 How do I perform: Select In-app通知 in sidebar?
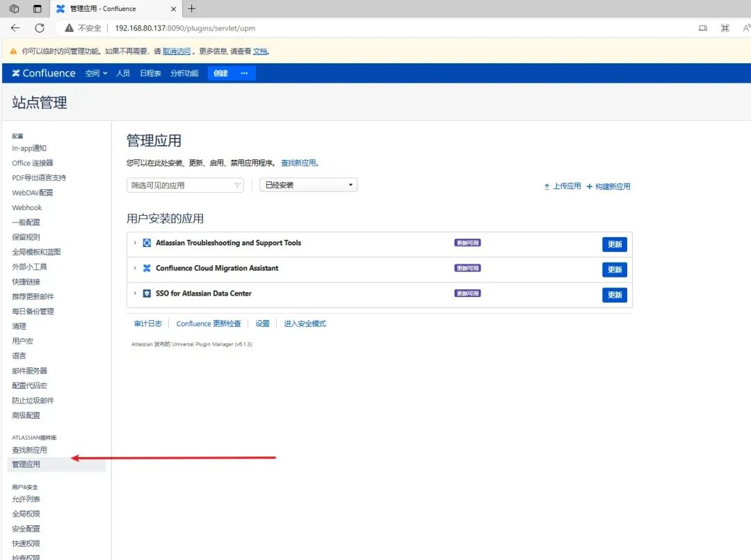click(x=29, y=148)
